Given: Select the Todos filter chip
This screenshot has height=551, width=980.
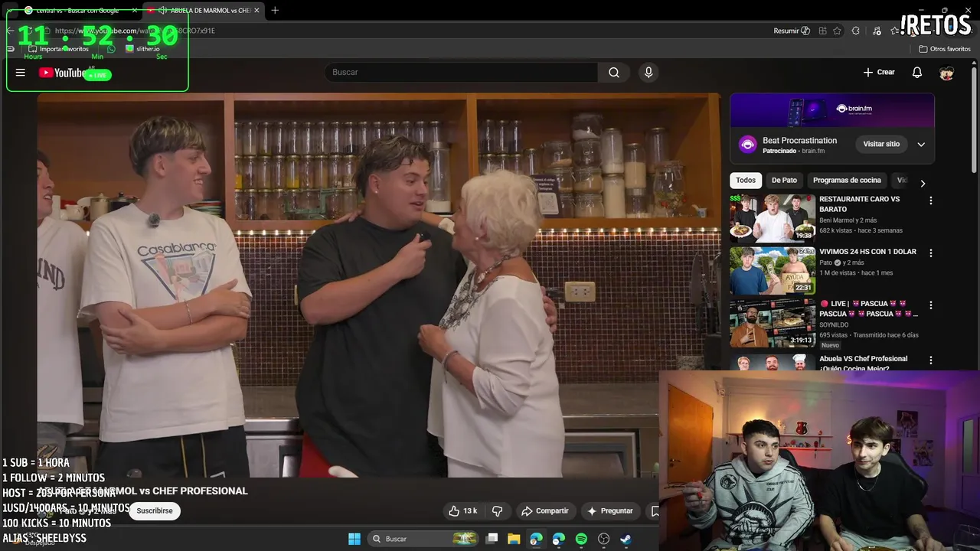Looking at the screenshot, I should [x=746, y=181].
